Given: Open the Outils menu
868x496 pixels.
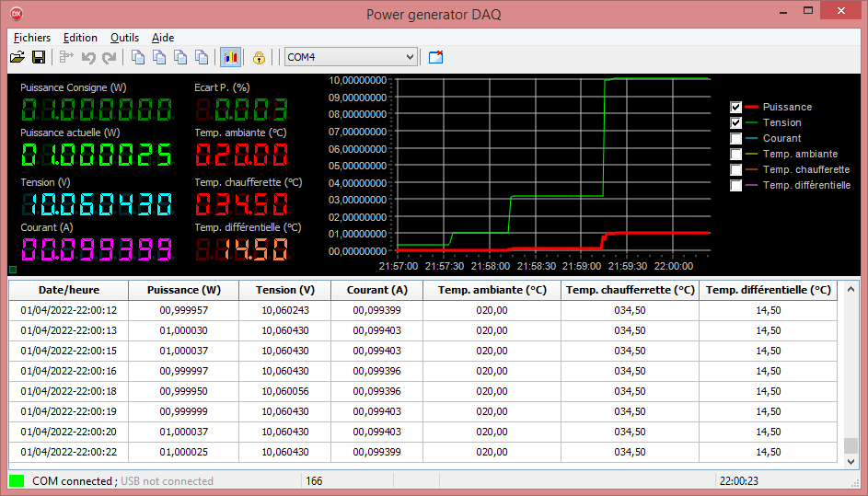Looking at the screenshot, I should pyautogui.click(x=124, y=38).
